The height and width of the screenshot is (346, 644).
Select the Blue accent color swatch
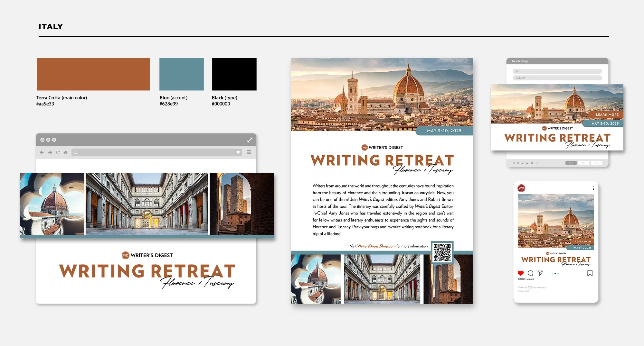182,74
